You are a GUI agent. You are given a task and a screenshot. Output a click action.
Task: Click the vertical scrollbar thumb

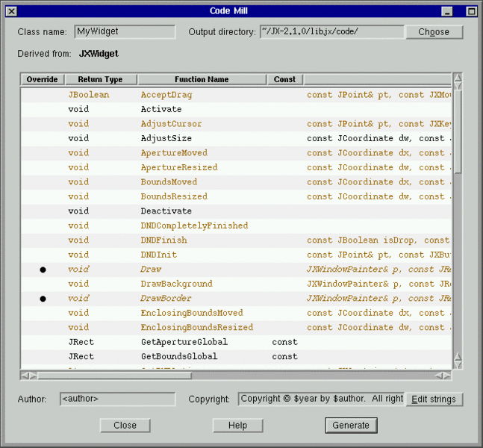(458, 132)
